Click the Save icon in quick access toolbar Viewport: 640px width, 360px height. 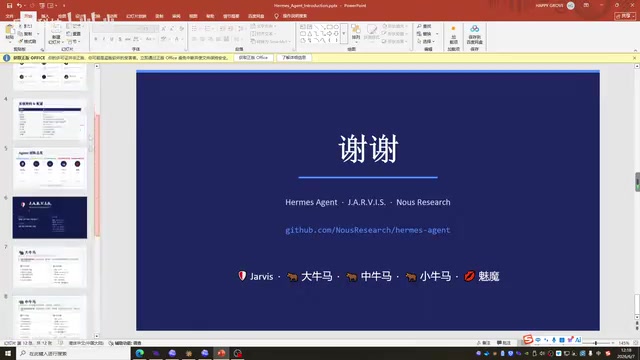pyautogui.click(x=9, y=6)
